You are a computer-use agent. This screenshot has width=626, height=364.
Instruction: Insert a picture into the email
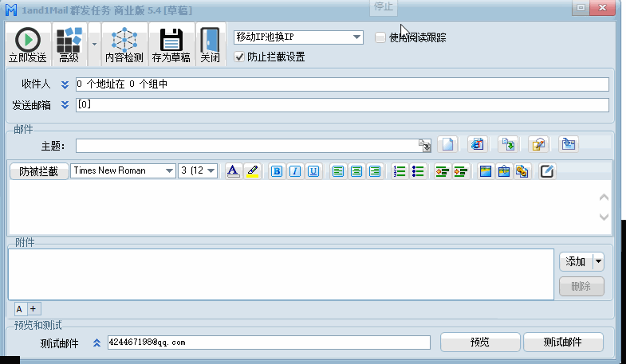(x=486, y=171)
